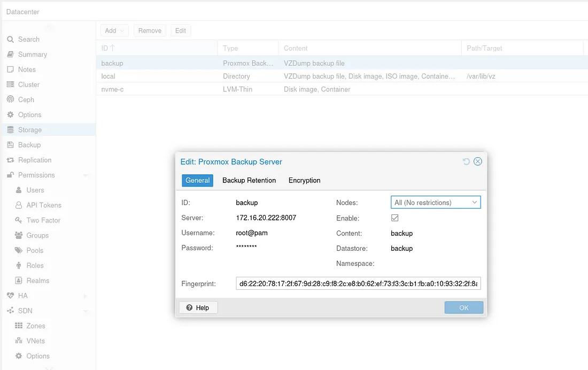This screenshot has width=588, height=370.
Task: Collapse the Permissions tree section
Action: pyautogui.click(x=85, y=175)
